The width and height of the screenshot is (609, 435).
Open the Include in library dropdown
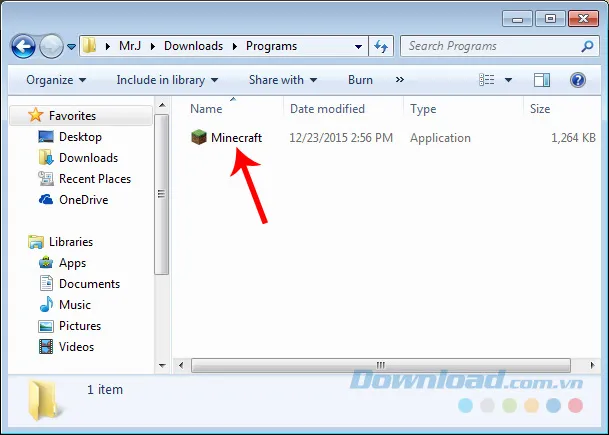pos(167,80)
